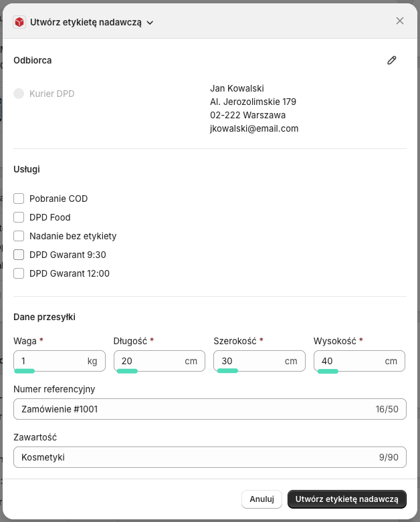The width and height of the screenshot is (420, 522).
Task: Click the Odbiorca section heading
Action: point(33,60)
